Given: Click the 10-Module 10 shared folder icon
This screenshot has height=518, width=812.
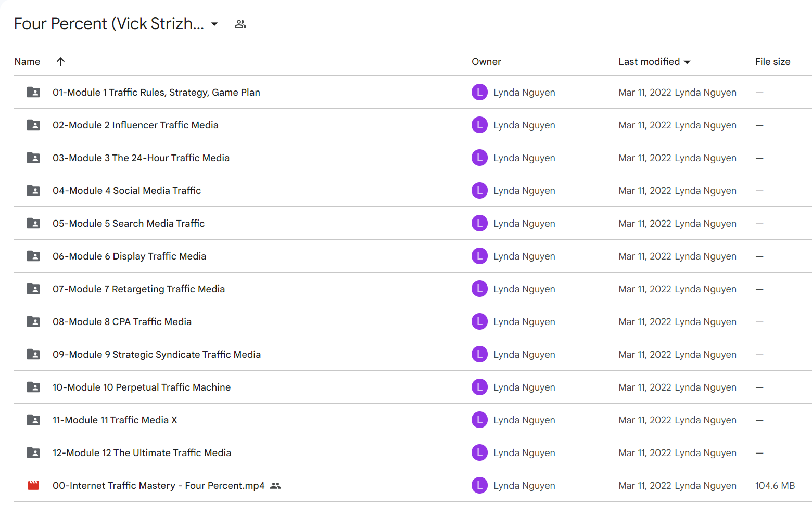Looking at the screenshot, I should point(33,387).
